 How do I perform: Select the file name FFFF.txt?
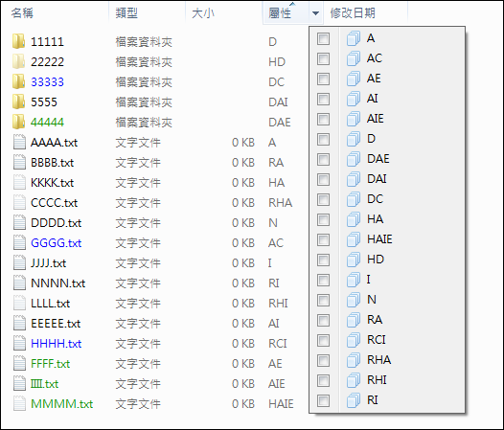[x=51, y=364]
